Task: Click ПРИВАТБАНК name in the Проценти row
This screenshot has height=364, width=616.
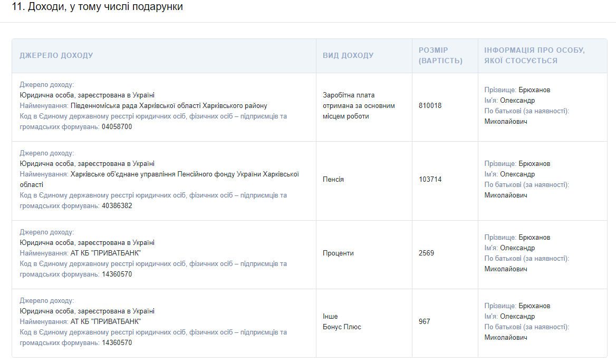Action: (105, 253)
